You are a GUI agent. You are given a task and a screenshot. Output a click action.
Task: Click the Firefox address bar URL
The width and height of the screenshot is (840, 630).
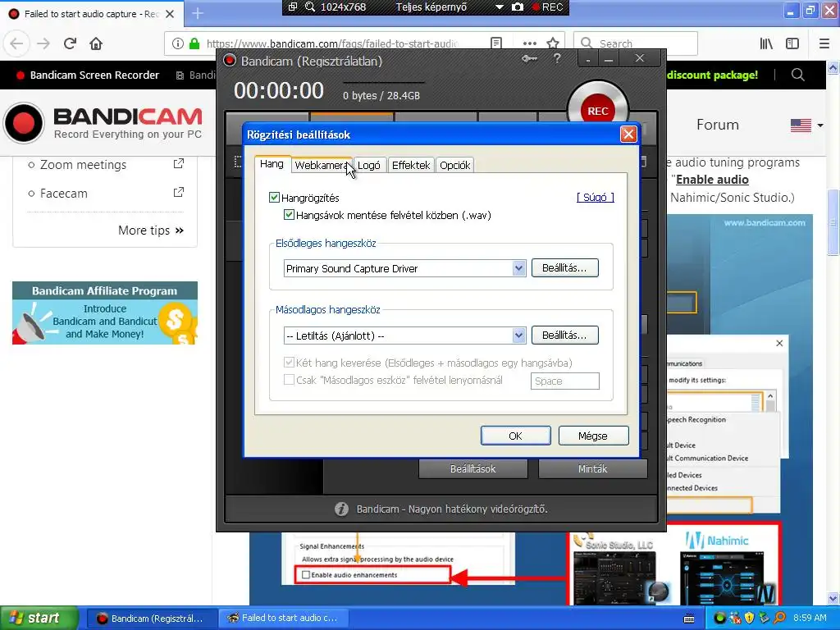coord(332,43)
